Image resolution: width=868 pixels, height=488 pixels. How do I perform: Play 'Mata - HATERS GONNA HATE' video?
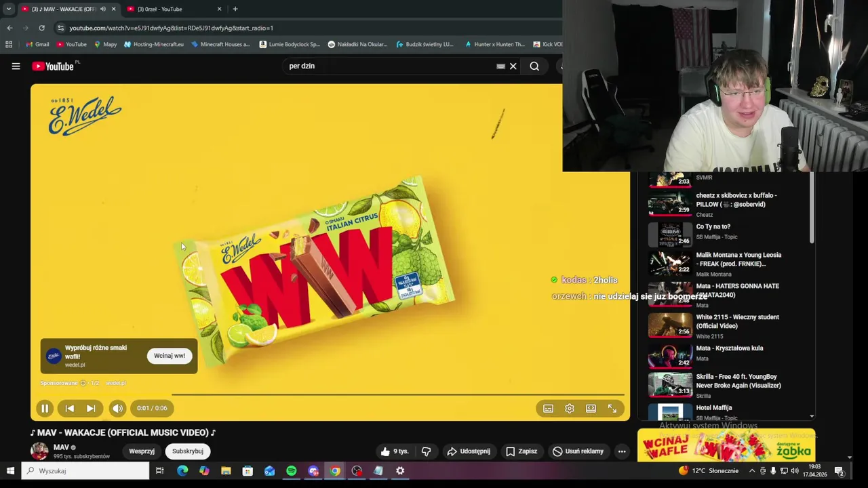(737, 290)
